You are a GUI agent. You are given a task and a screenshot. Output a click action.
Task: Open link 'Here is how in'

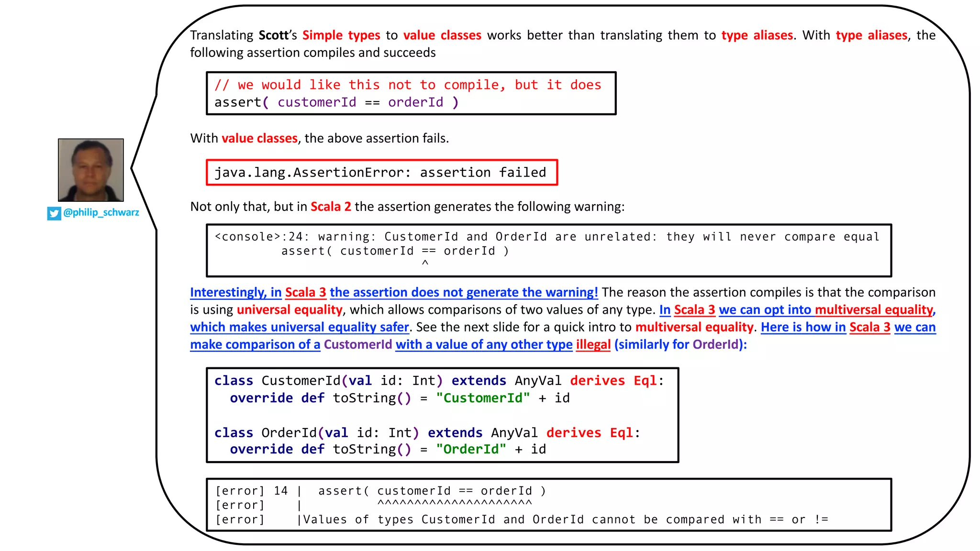point(803,327)
